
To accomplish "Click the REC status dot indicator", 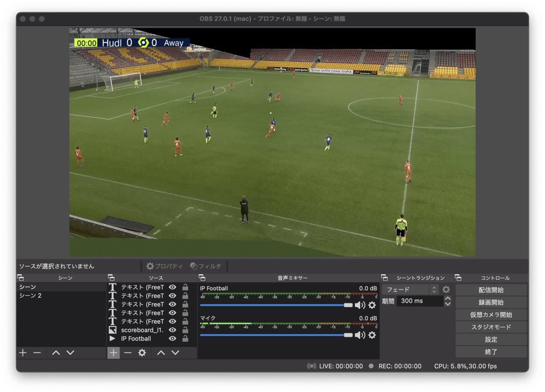I will coord(372,366).
